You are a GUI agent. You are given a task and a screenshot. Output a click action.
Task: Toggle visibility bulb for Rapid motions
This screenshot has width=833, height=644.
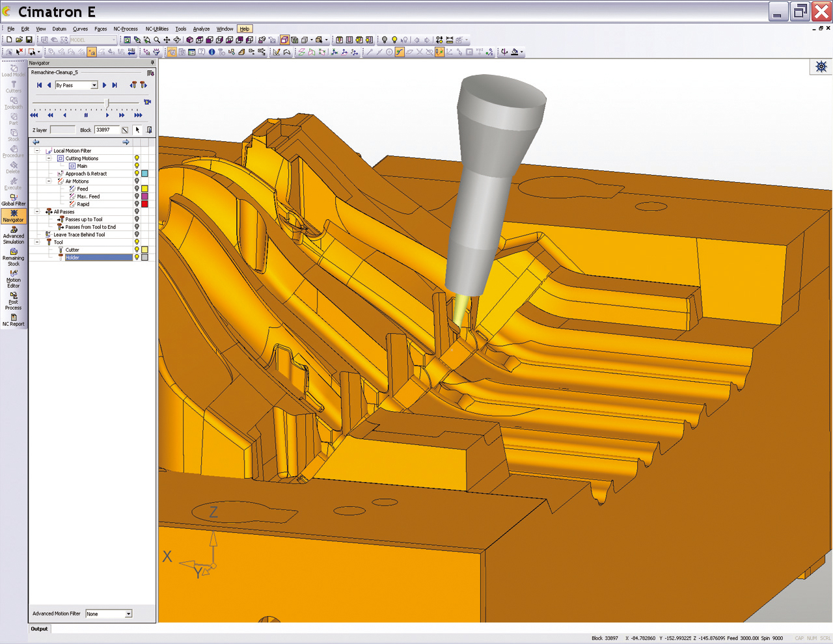coord(137,204)
